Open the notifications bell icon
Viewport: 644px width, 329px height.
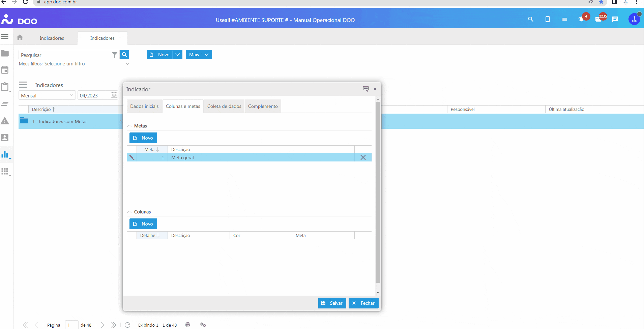(581, 20)
